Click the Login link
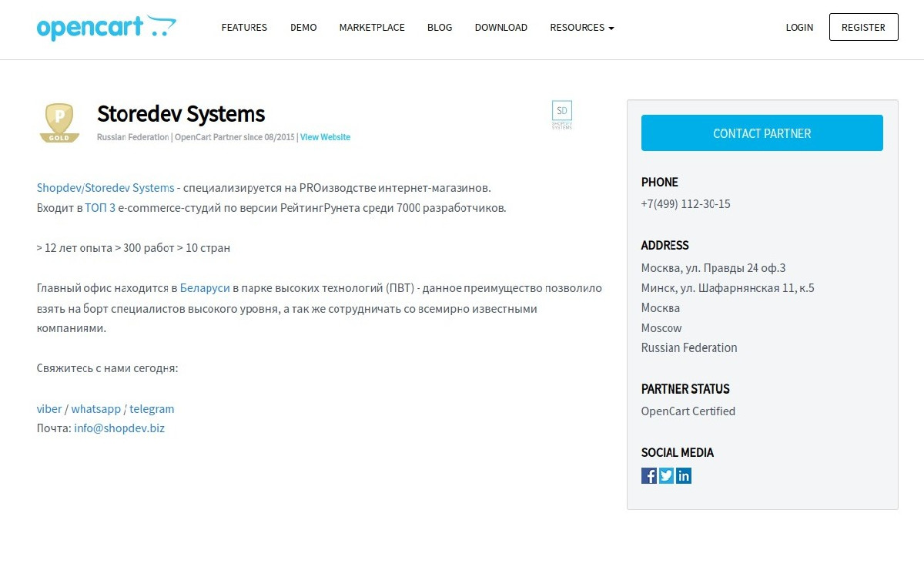 [x=799, y=28]
